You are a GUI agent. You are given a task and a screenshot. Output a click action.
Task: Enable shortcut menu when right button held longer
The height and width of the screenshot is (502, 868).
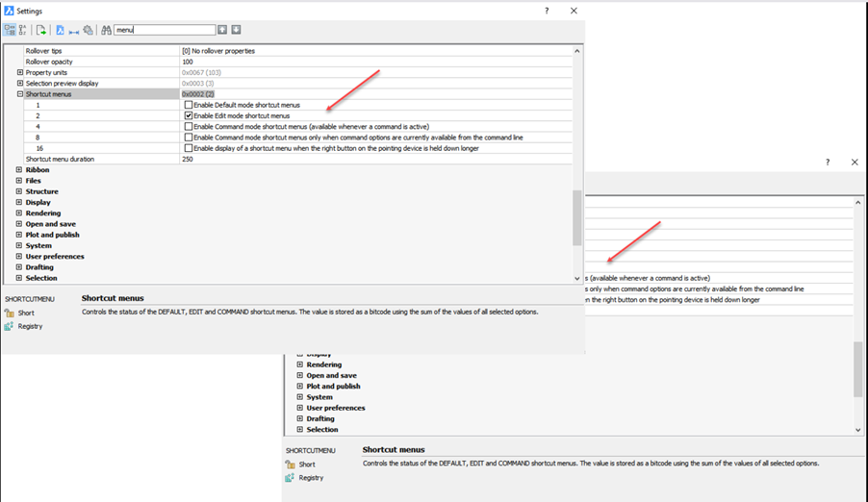click(x=189, y=148)
